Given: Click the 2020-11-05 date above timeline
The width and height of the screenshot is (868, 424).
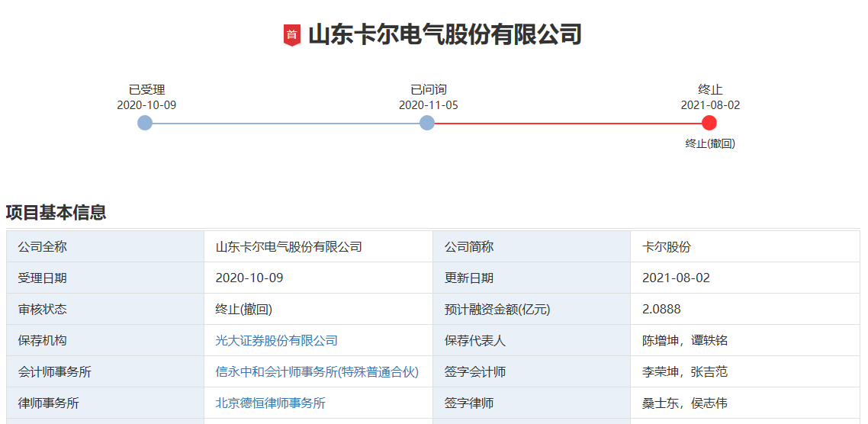Looking at the screenshot, I should click(x=429, y=105).
